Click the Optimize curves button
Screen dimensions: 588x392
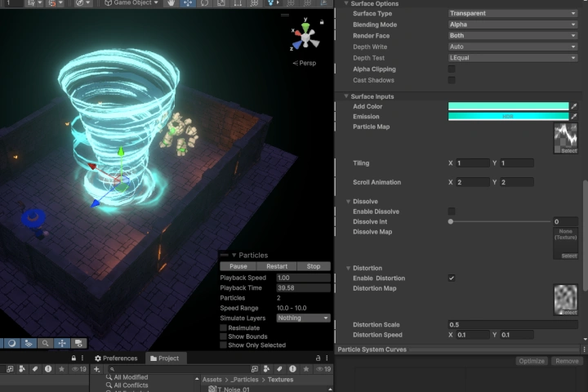pyautogui.click(x=532, y=361)
